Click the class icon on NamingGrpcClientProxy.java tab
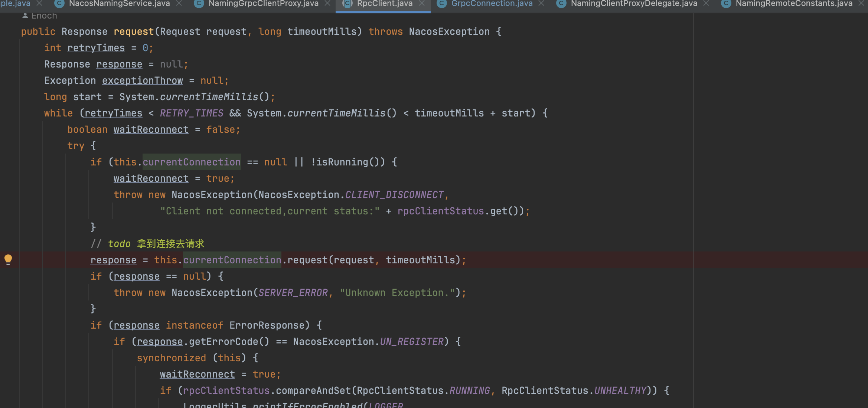 (x=199, y=4)
